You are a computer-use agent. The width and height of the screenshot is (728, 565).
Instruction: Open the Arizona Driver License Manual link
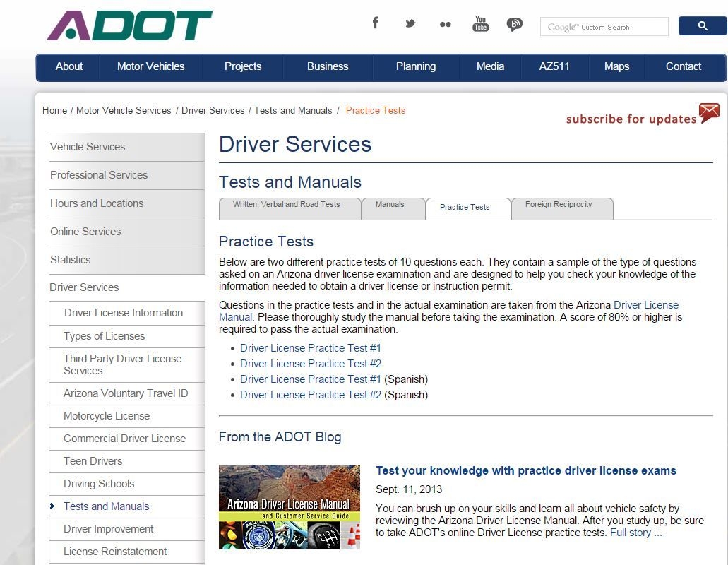[646, 305]
